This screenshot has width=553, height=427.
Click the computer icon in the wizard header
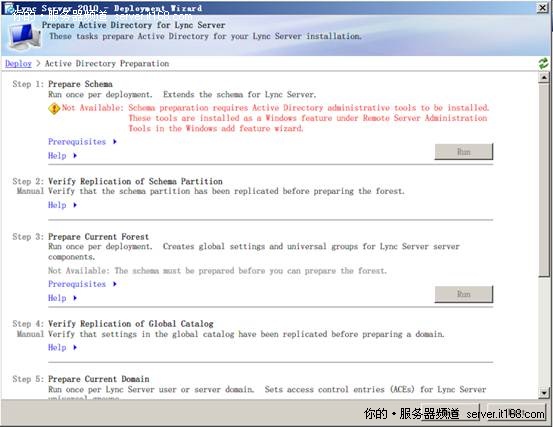25,36
